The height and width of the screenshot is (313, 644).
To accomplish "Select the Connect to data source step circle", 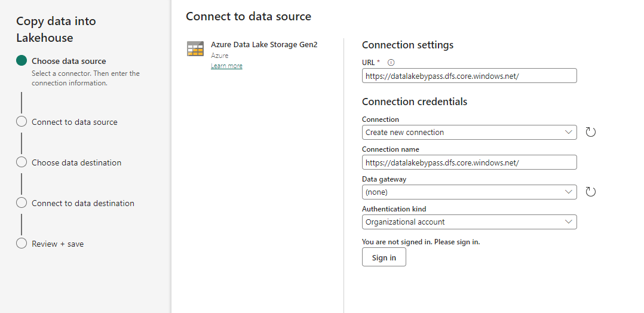I will click(22, 121).
